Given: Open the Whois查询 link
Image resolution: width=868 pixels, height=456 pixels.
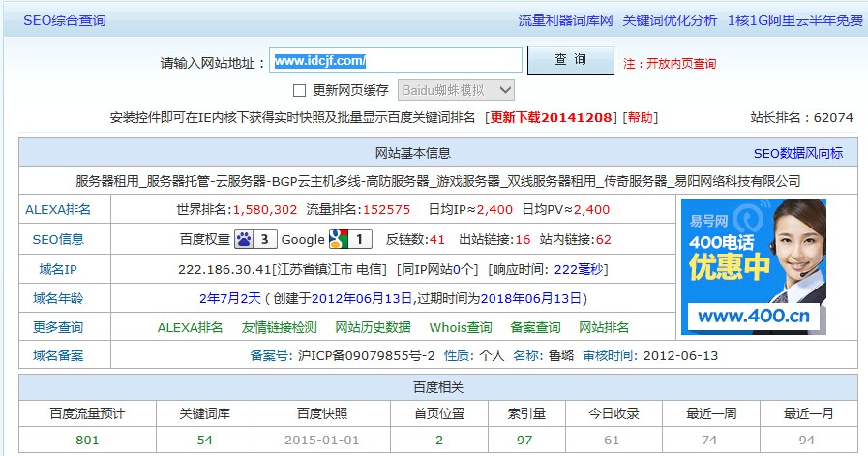Looking at the screenshot, I should [x=461, y=327].
